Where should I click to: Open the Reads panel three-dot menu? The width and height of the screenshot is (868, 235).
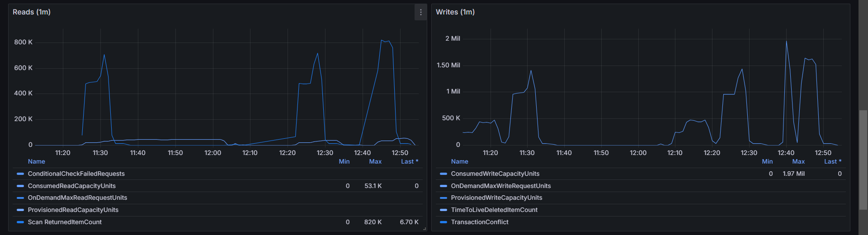420,12
